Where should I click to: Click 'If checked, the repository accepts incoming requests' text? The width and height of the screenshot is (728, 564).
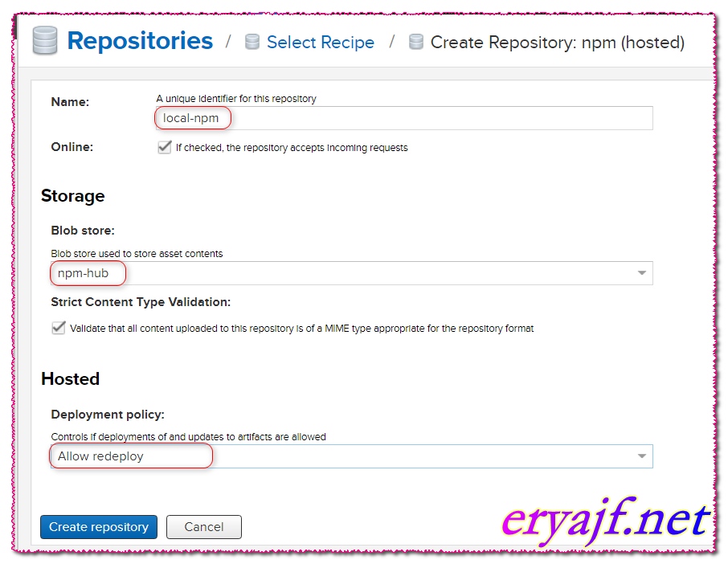pos(292,148)
